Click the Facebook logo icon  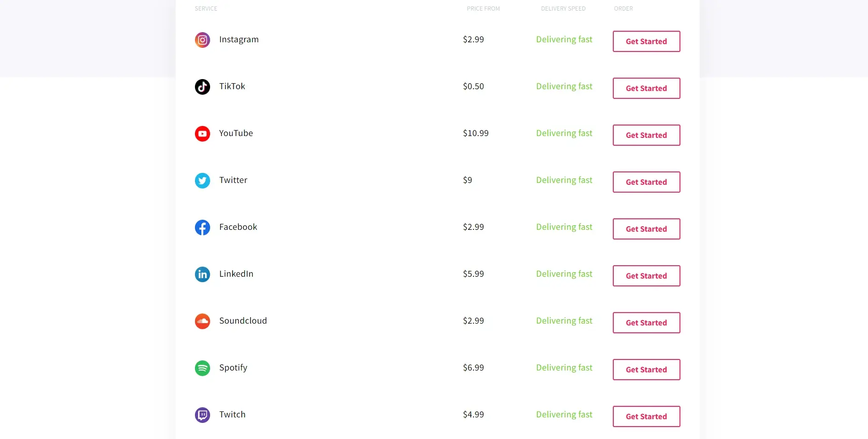click(202, 228)
